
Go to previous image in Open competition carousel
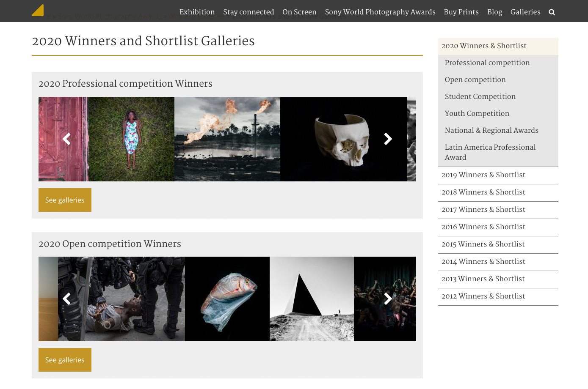point(66,299)
